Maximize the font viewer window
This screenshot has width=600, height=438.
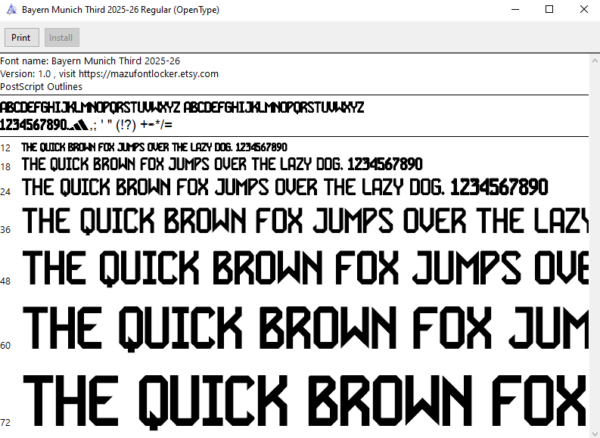pos(549,10)
